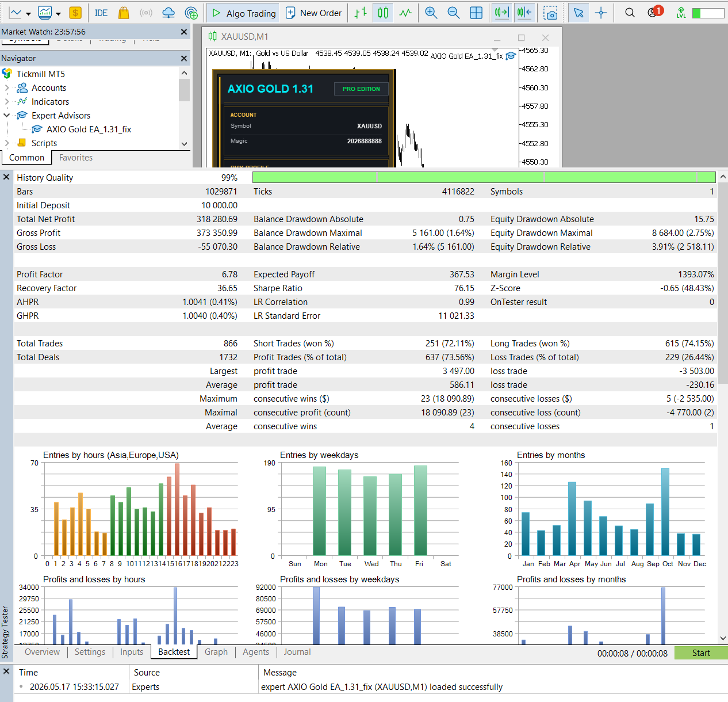Screen dimensions: 728x702
Task: Click tester scroll down arrow
Action: click(723, 638)
